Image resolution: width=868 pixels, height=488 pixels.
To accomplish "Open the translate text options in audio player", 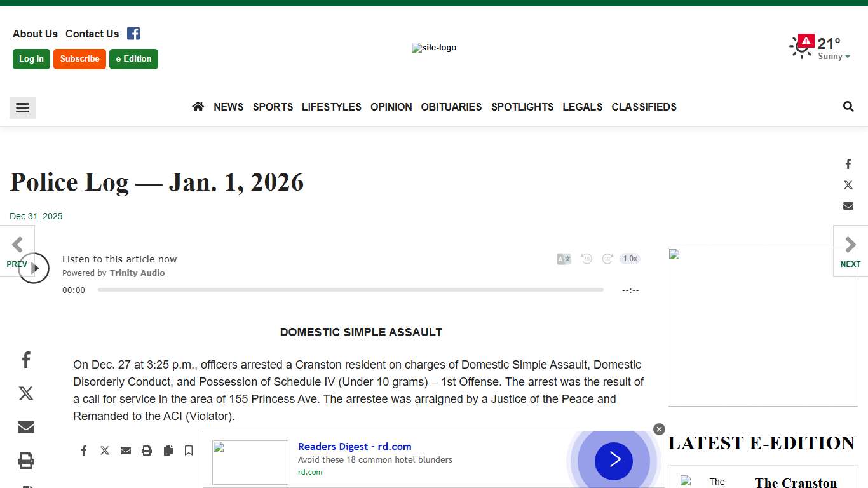I will tap(563, 259).
